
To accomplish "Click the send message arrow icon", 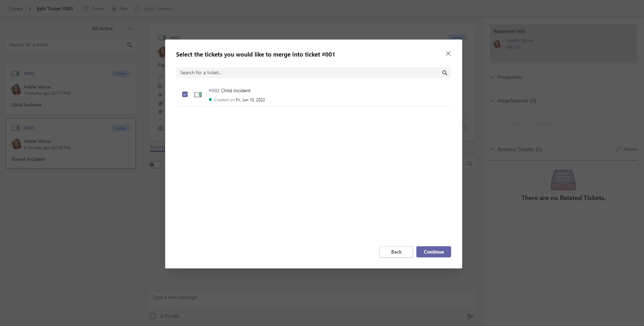I will [x=470, y=317].
